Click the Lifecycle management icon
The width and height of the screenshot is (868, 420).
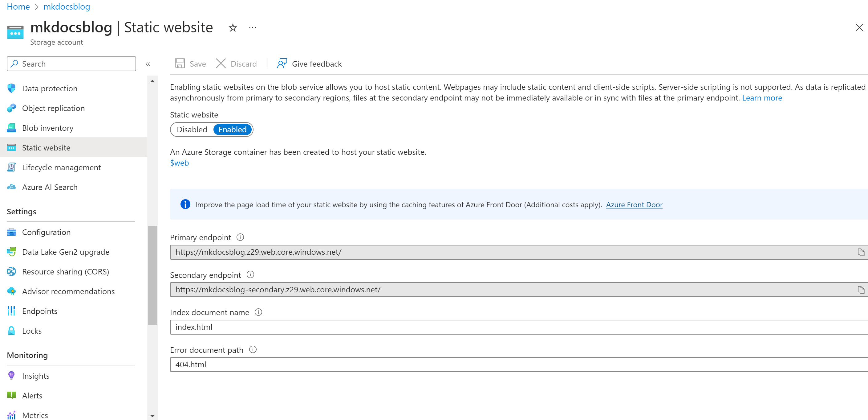point(11,167)
